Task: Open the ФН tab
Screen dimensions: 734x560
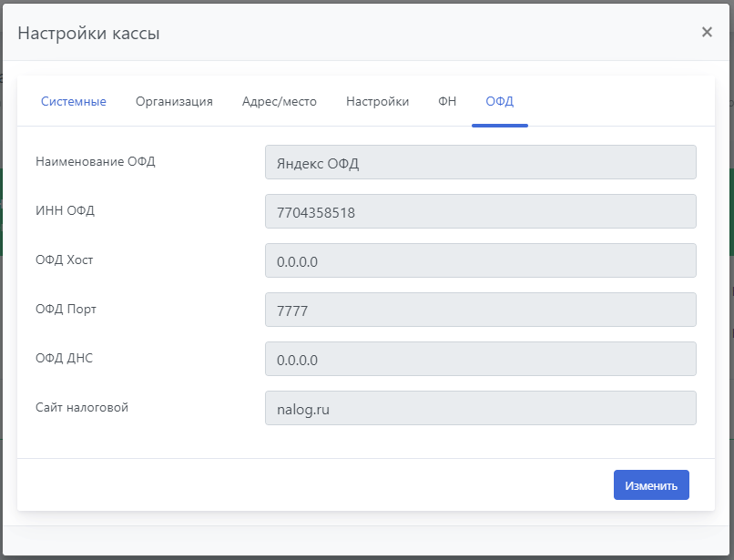Action: coord(447,102)
